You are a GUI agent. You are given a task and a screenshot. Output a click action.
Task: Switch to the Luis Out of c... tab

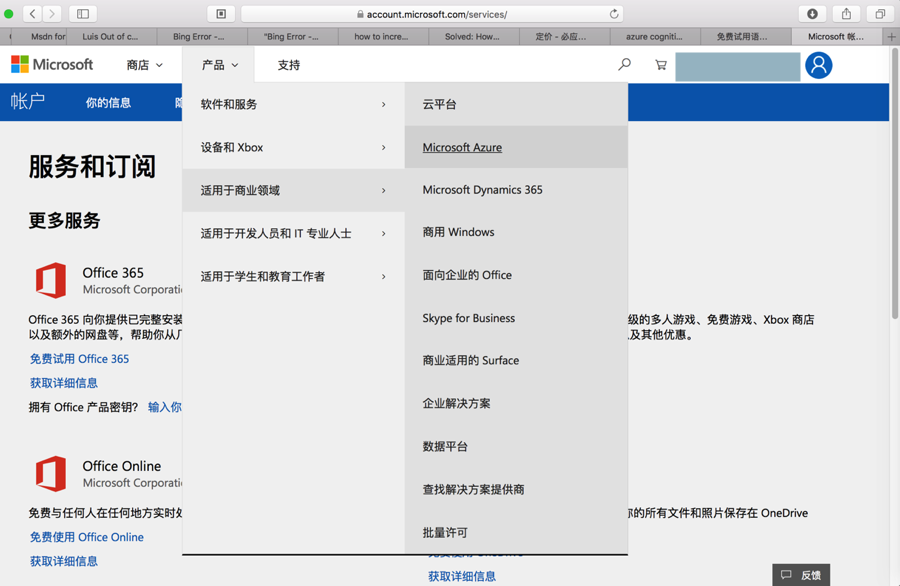111,37
